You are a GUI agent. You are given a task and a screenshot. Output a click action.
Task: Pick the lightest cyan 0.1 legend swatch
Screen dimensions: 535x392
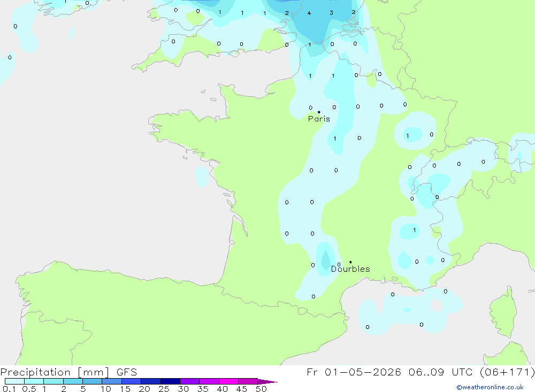coord(14,381)
